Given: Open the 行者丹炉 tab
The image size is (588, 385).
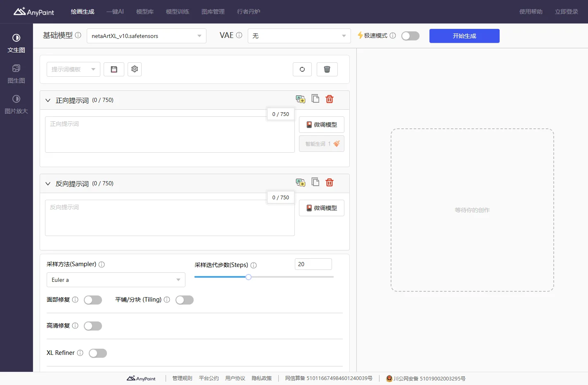Looking at the screenshot, I should point(249,12).
